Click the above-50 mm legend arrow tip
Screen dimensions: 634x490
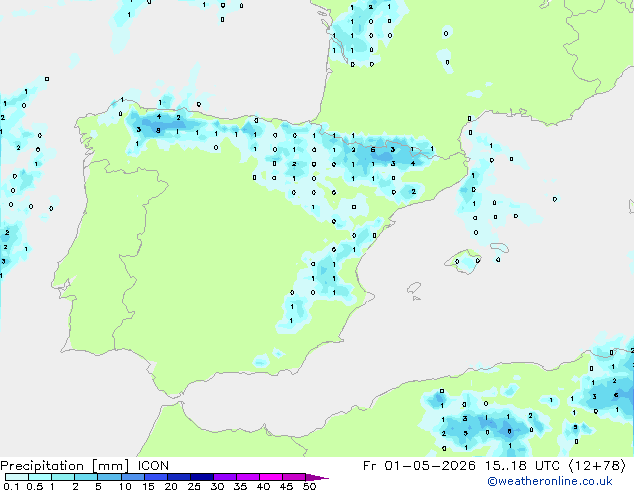pyautogui.click(x=317, y=477)
